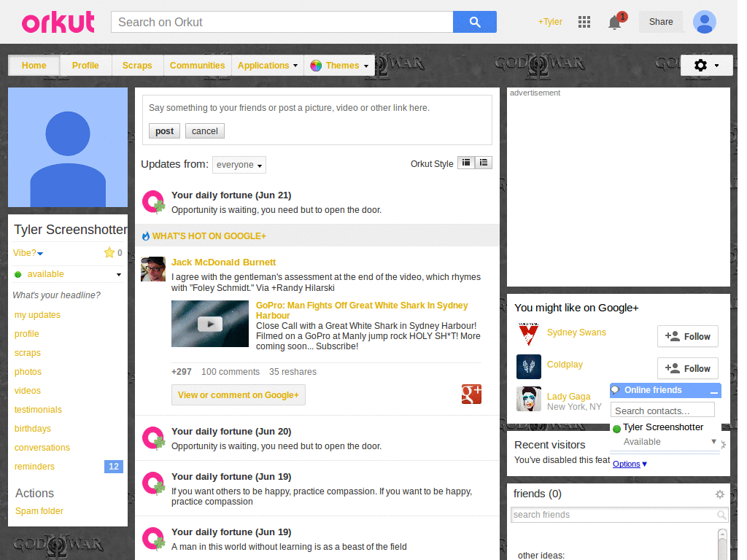Viewport: 747px width, 560px height.
Task: Click the Online friends chat bubble icon
Action: [x=616, y=390]
